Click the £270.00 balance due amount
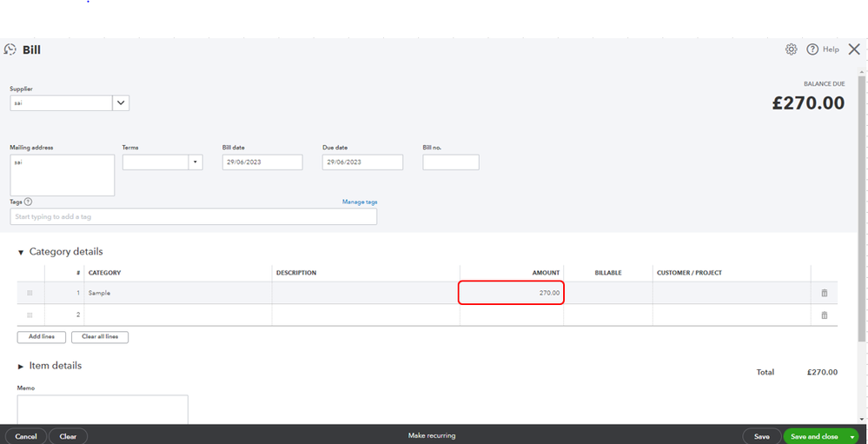Image resolution: width=868 pixels, height=444 pixels. [808, 103]
